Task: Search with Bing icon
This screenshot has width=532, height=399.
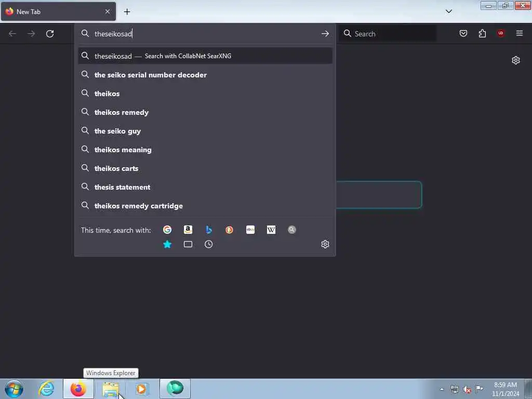Action: [209, 230]
